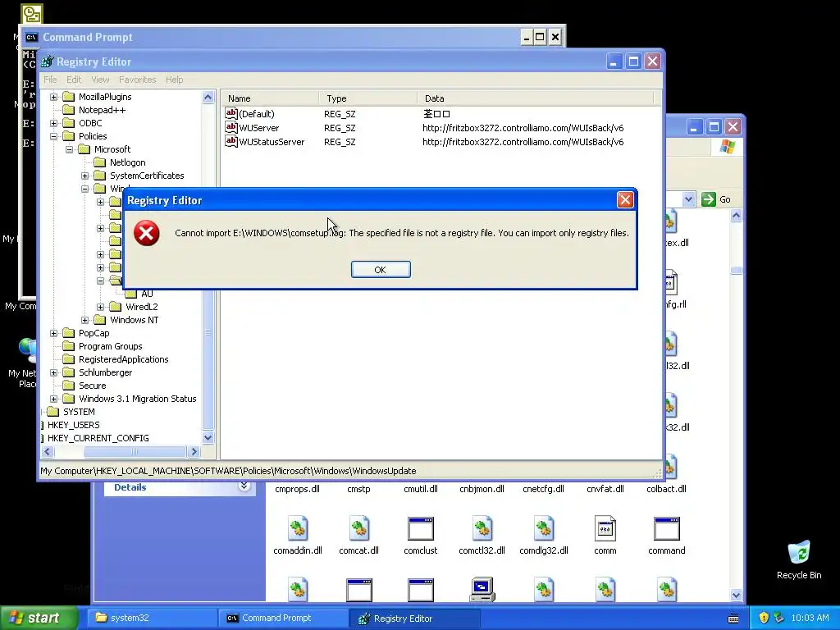Open the File menu in Registry Editor
The height and width of the screenshot is (630, 840).
coord(50,80)
